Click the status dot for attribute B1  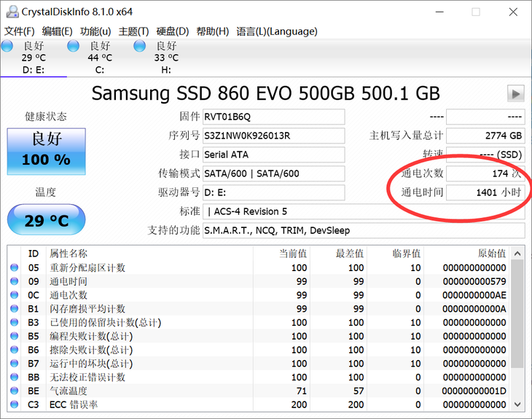click(x=15, y=309)
